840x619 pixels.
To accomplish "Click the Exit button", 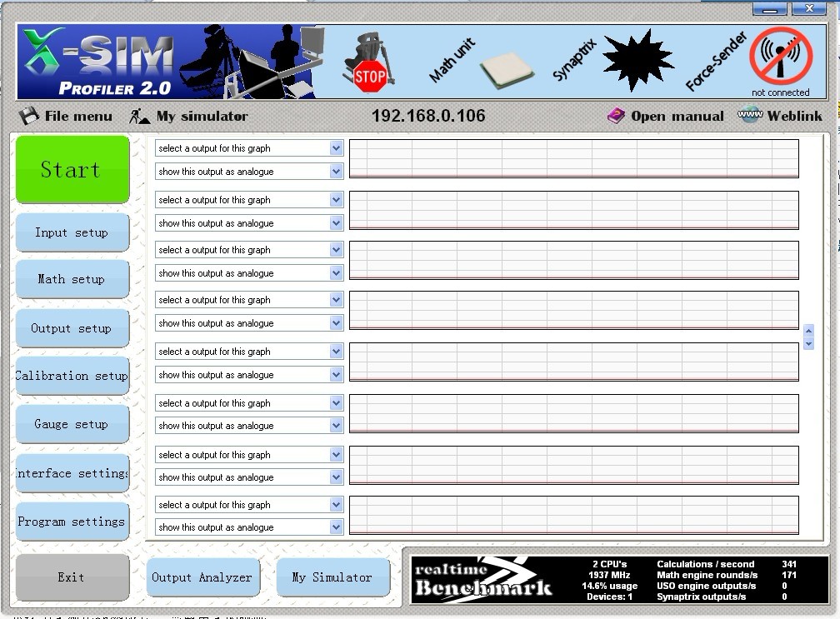I will coord(72,577).
